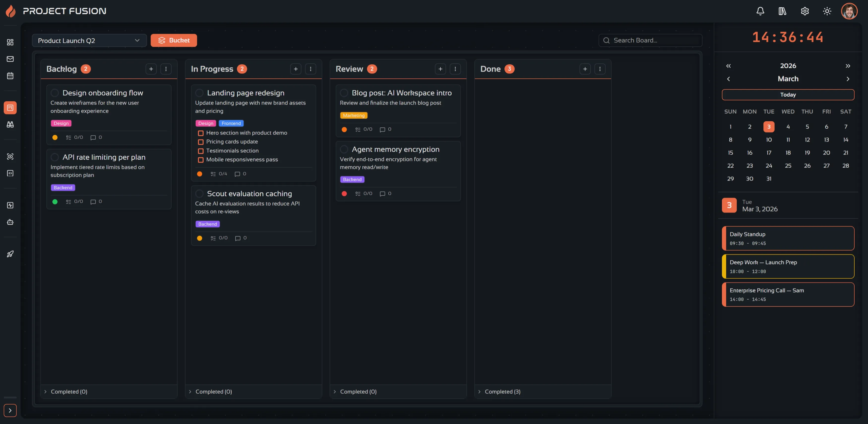Viewport: 868px width, 424px height.
Task: Mark API rate limiting per plan complete
Action: point(55,157)
